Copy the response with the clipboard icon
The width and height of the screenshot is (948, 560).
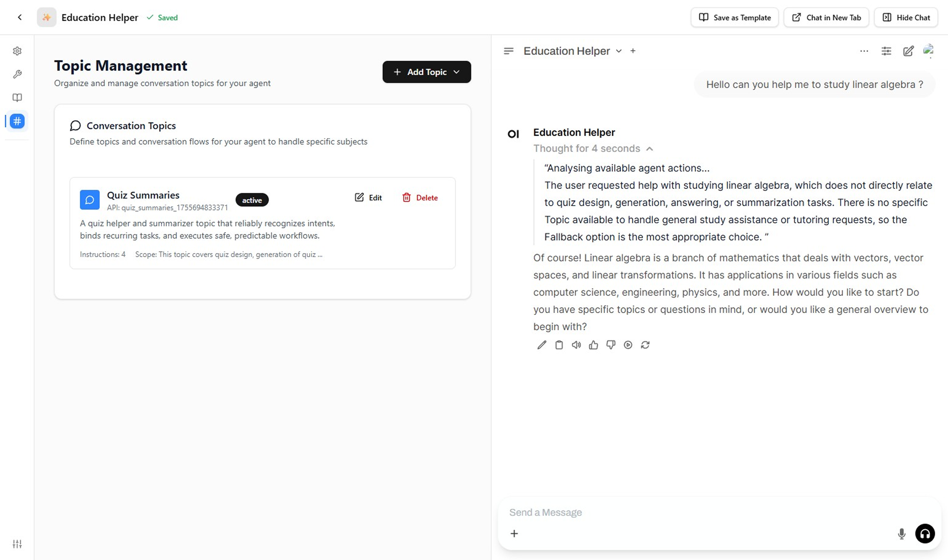pyautogui.click(x=559, y=345)
